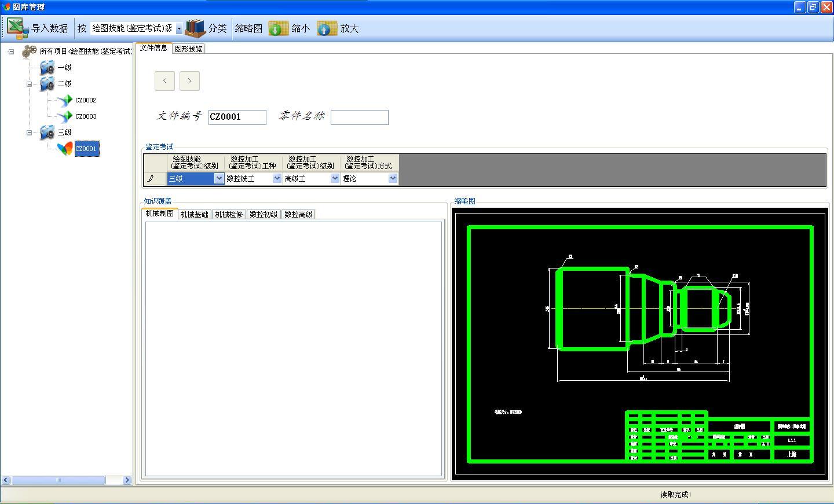
Task: Click the tree panel horizontal scrollbar thumb
Action: point(58,480)
